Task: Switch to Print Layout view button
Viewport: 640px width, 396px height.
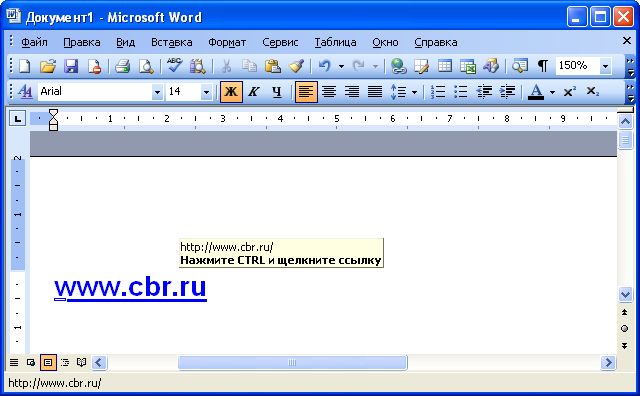Action: click(48, 363)
